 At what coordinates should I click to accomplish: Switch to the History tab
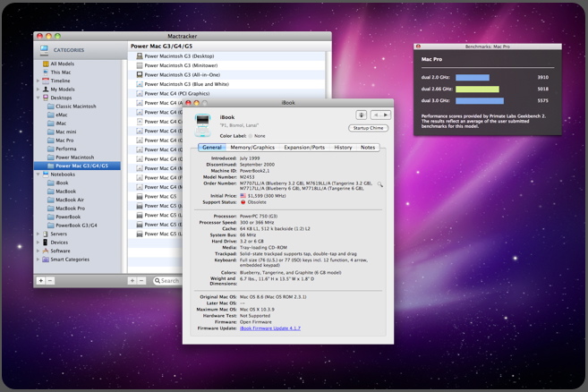pyautogui.click(x=343, y=148)
